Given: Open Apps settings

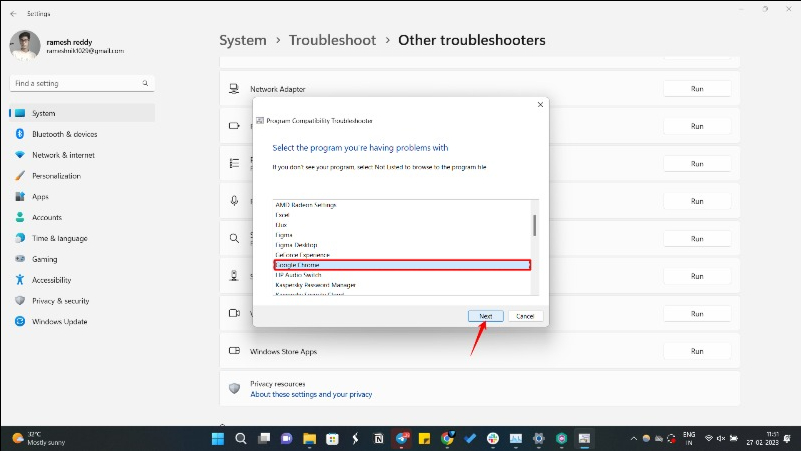Looking at the screenshot, I should coord(40,197).
